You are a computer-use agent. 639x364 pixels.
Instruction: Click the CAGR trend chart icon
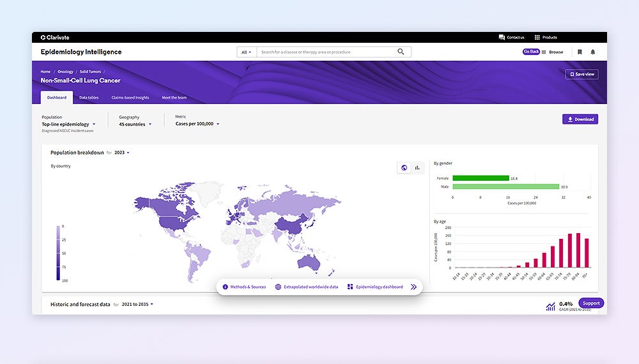(x=550, y=307)
